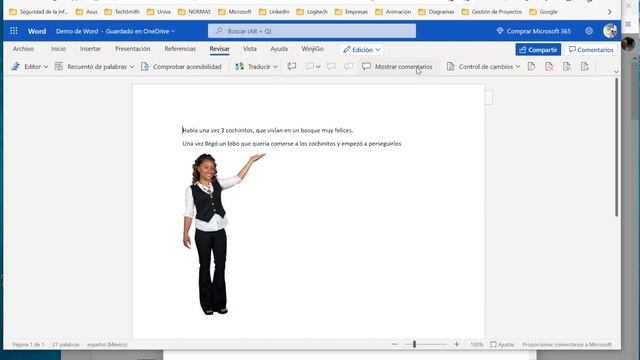Click the Compartir button
The height and width of the screenshot is (360, 640).
(538, 50)
